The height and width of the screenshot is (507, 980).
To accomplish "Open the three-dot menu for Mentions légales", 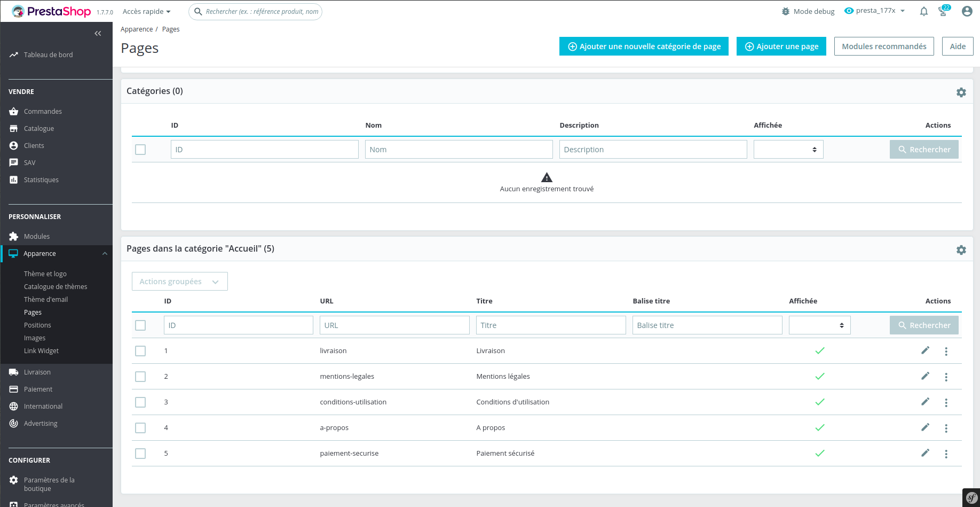I will 946,377.
